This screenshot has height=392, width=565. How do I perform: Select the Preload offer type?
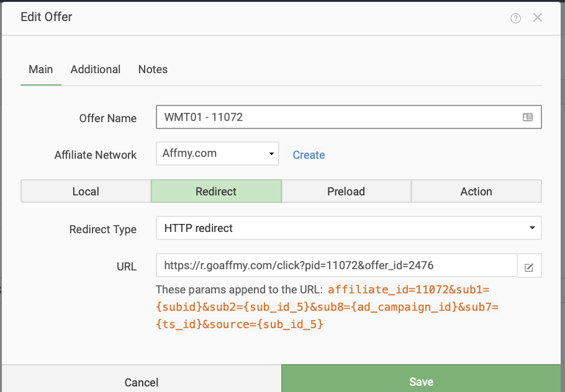[346, 191]
